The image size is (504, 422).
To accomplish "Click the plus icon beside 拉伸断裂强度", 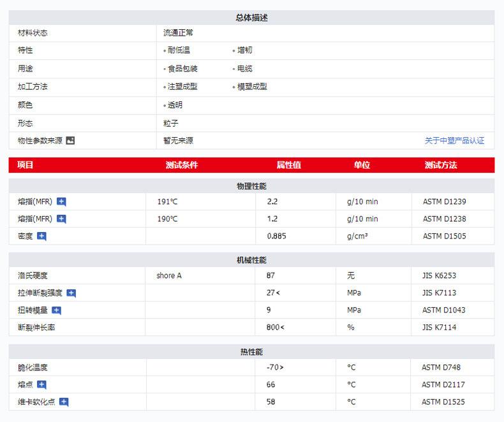I will point(71,293).
